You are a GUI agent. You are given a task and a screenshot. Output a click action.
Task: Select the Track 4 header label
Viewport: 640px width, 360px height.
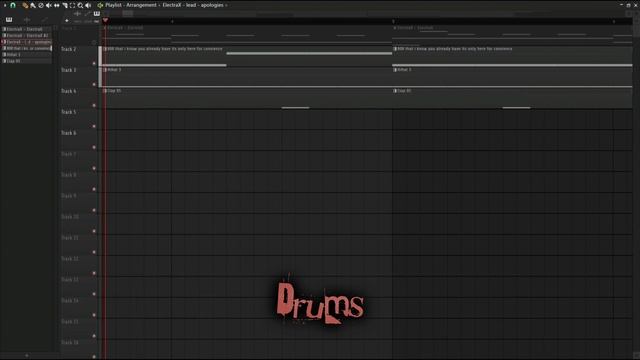pyautogui.click(x=69, y=91)
